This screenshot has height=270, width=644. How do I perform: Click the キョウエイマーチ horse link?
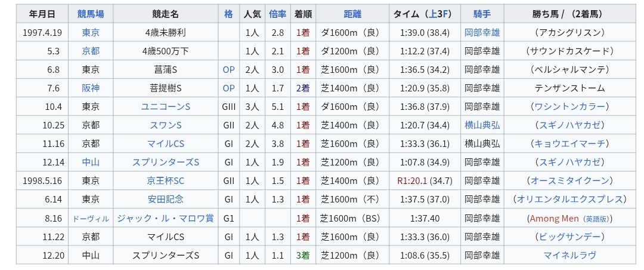point(570,143)
